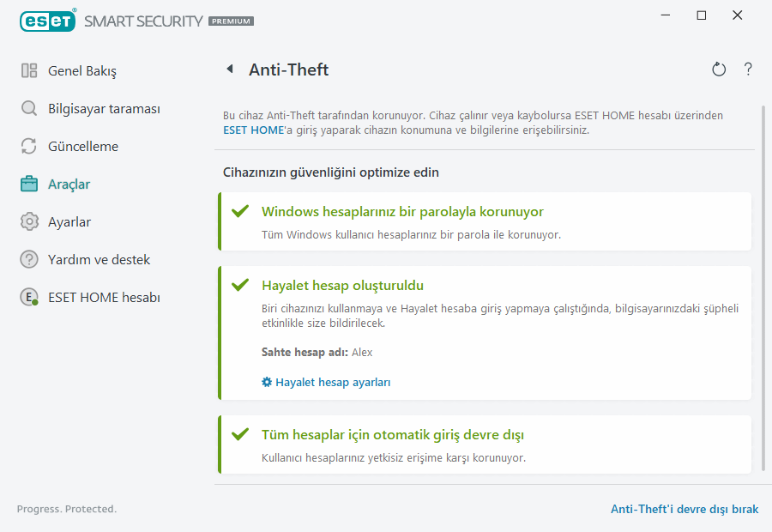The height and width of the screenshot is (532, 772).
Task: Click Anti-Theft'i devre dışı bırak
Action: click(684, 509)
